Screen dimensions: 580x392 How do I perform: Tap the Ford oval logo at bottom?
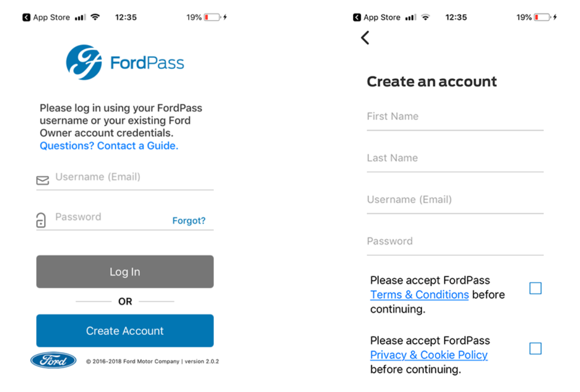pos(53,361)
